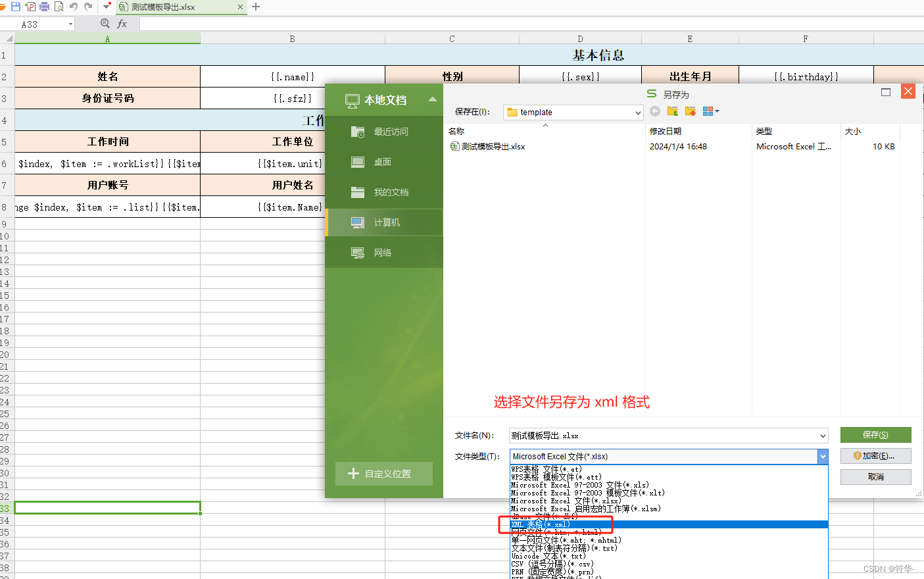
Task: Click the 出生年月 header cell
Action: pyautogui.click(x=690, y=77)
